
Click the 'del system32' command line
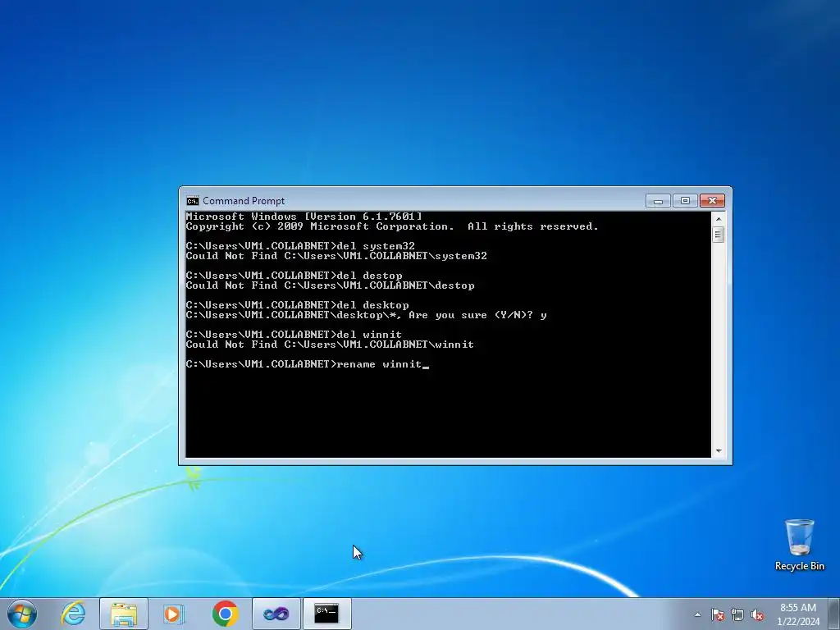pos(300,246)
